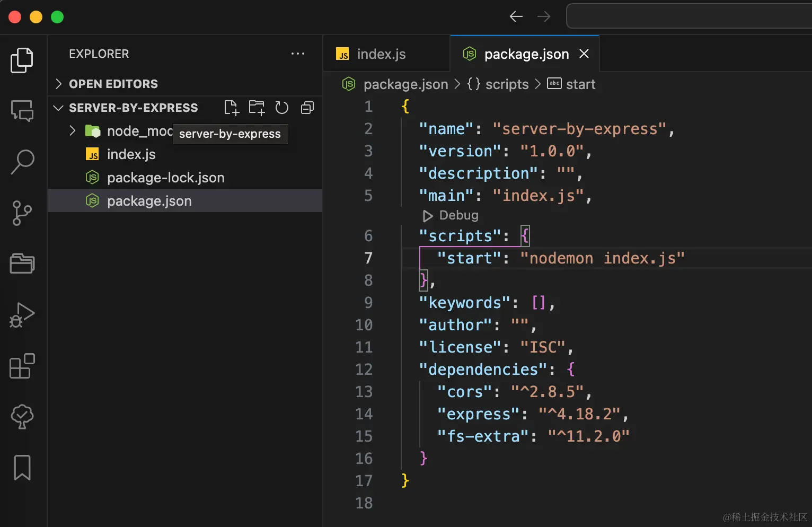Click the "description" key on line 4

click(x=478, y=173)
